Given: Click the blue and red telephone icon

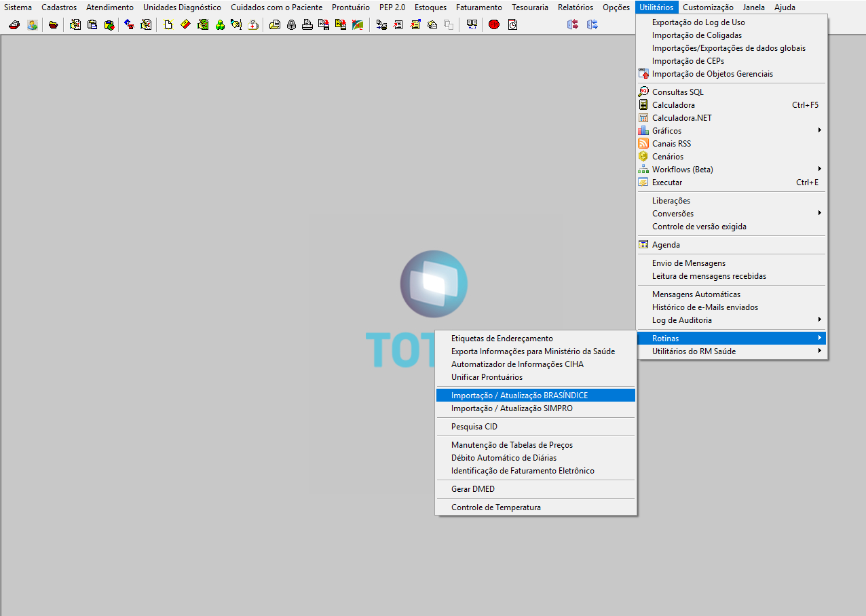Looking at the screenshot, I should (x=128, y=25).
